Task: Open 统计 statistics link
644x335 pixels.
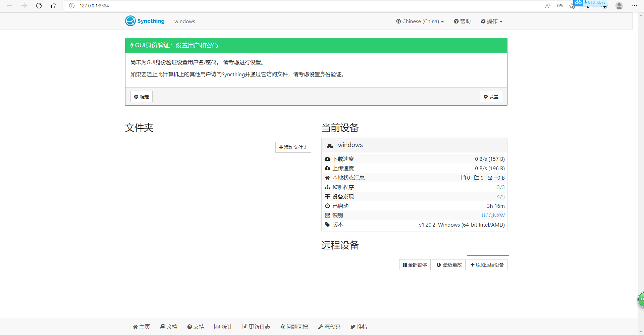Action: tap(223, 327)
